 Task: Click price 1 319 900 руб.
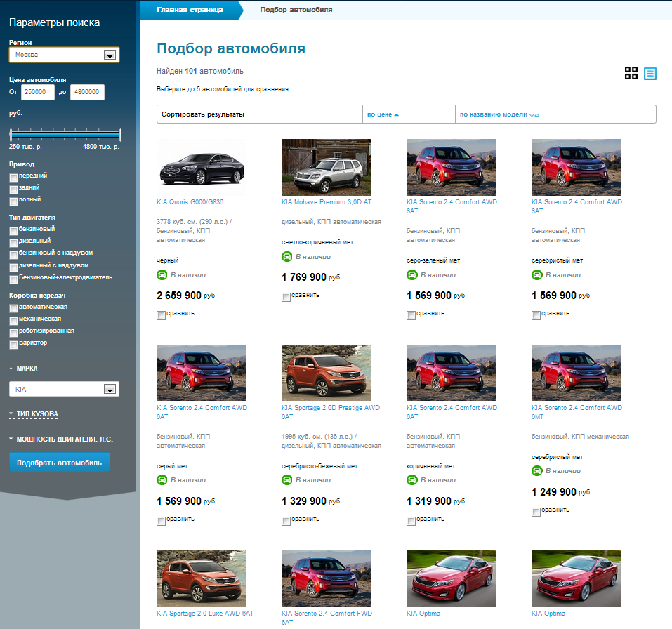click(436, 501)
